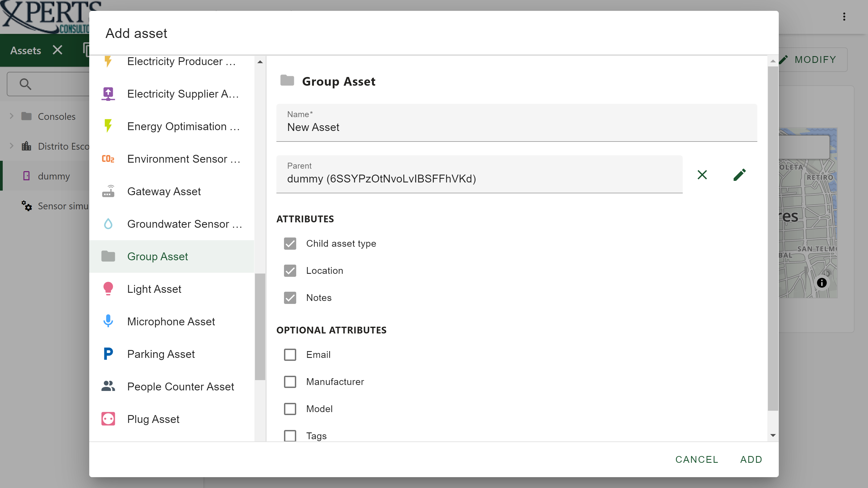This screenshot has height=488, width=868.
Task: Choose the Gateway Asset router icon
Action: 108,191
